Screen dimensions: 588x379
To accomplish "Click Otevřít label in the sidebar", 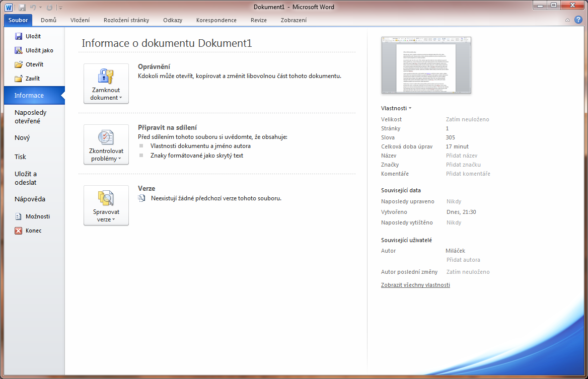I will coord(35,64).
